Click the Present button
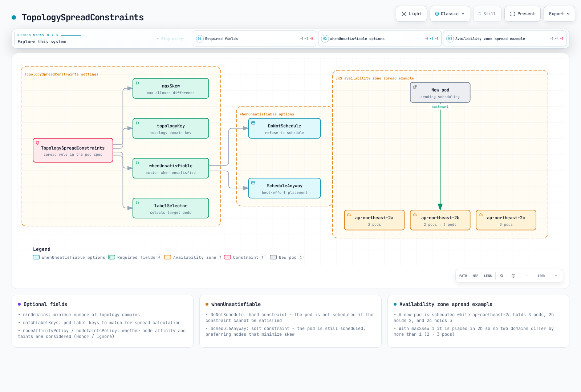Image resolution: width=581 pixels, height=392 pixels. (x=523, y=14)
